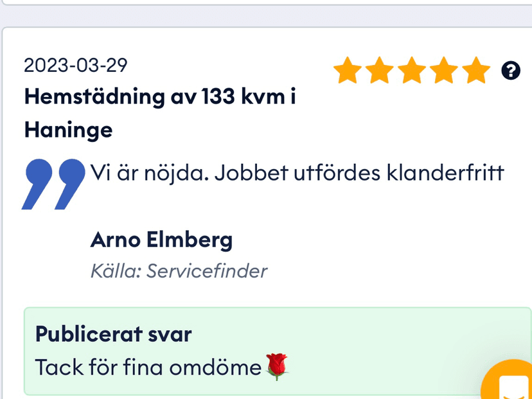Select the review date 2023-03-29
Viewport: 532px width, 399px height.
coord(76,65)
